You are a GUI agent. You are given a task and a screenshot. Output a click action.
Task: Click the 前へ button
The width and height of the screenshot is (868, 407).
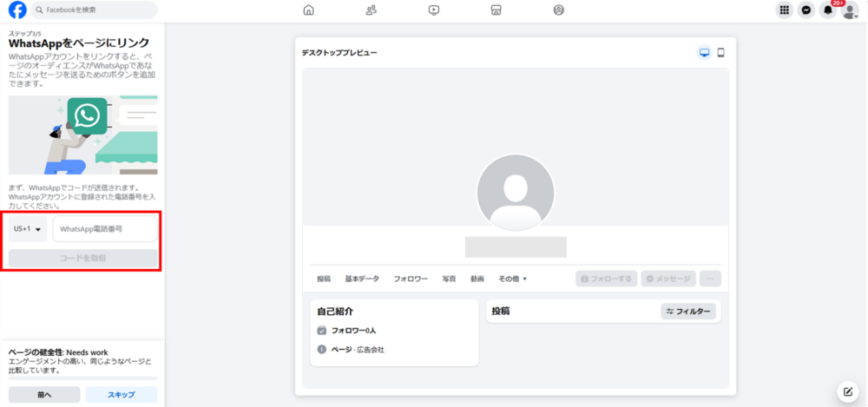click(44, 395)
